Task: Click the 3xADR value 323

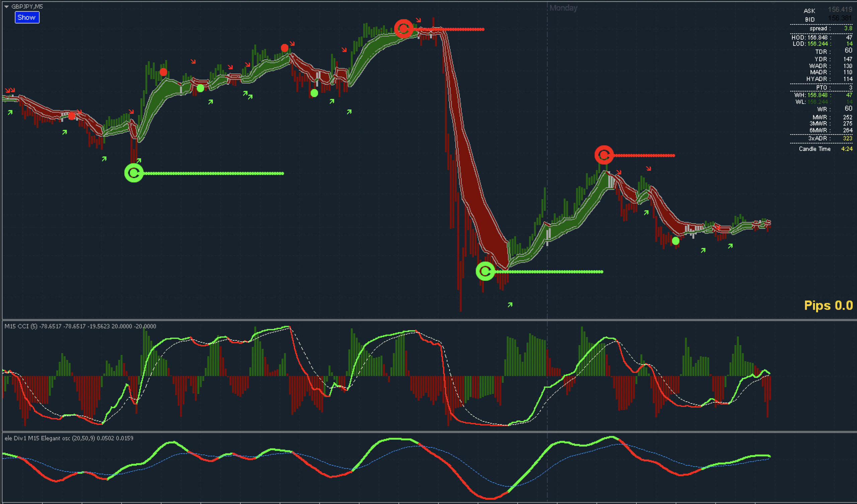Action: pyautogui.click(x=848, y=138)
